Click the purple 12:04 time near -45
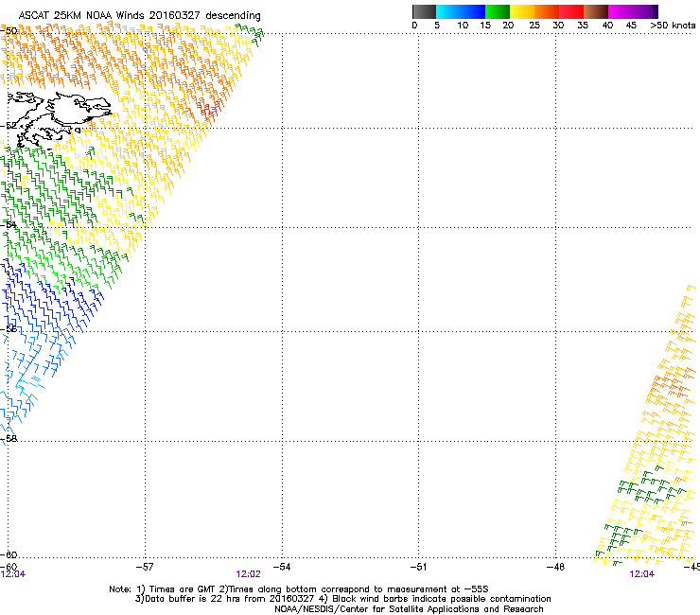700x615 pixels. 642,574
